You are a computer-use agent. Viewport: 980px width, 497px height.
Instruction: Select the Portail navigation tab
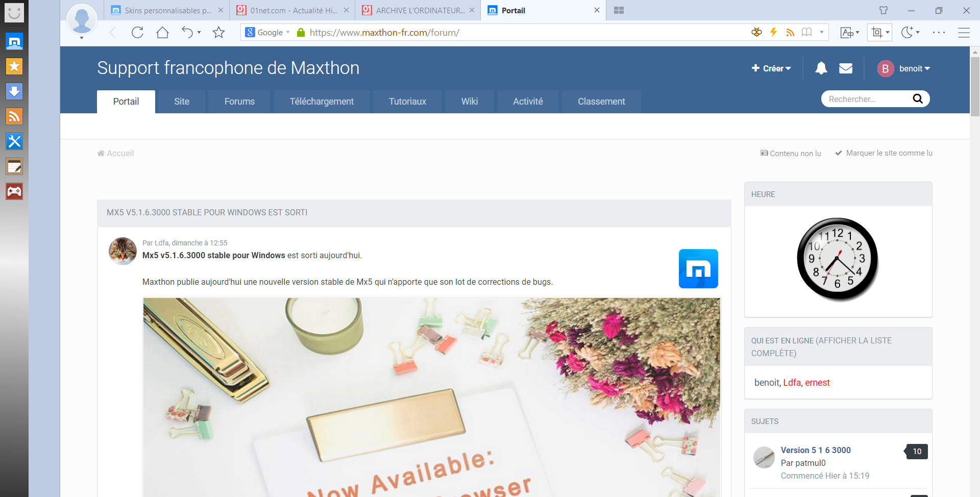coord(126,102)
